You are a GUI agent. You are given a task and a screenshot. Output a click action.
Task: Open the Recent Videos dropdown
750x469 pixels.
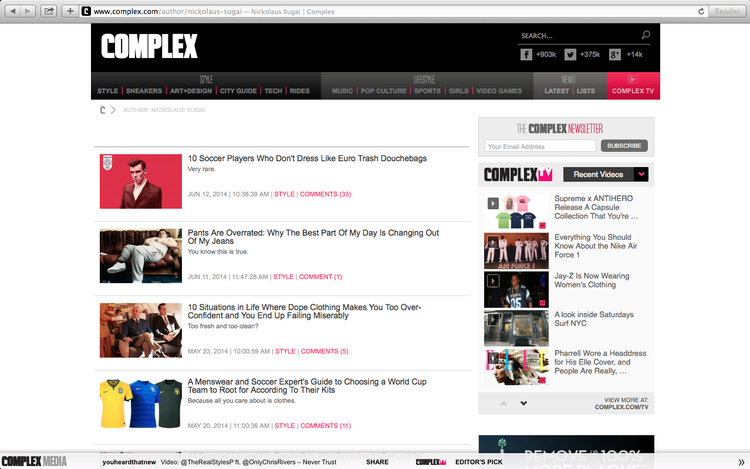(x=606, y=175)
